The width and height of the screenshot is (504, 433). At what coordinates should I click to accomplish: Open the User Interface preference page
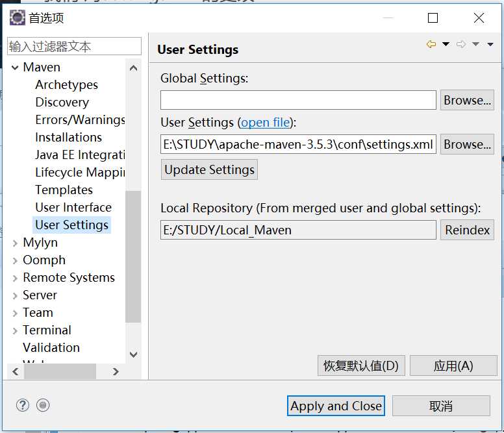point(73,208)
